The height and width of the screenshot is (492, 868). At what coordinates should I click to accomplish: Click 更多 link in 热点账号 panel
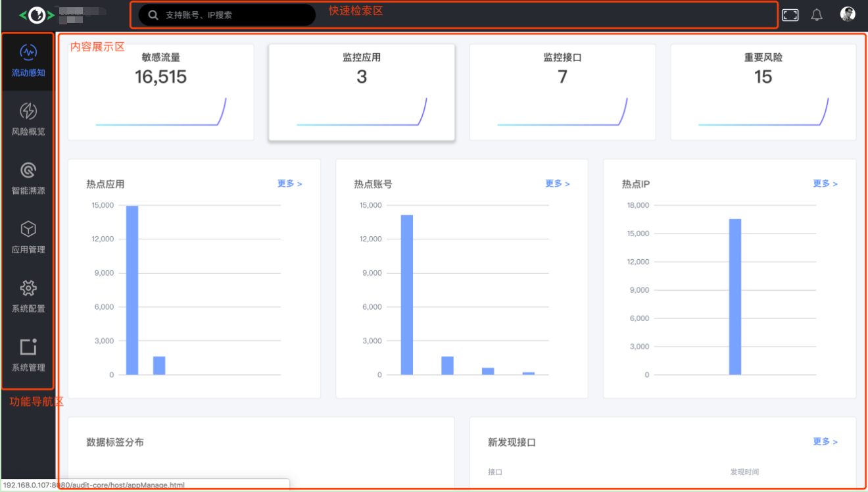tap(558, 184)
